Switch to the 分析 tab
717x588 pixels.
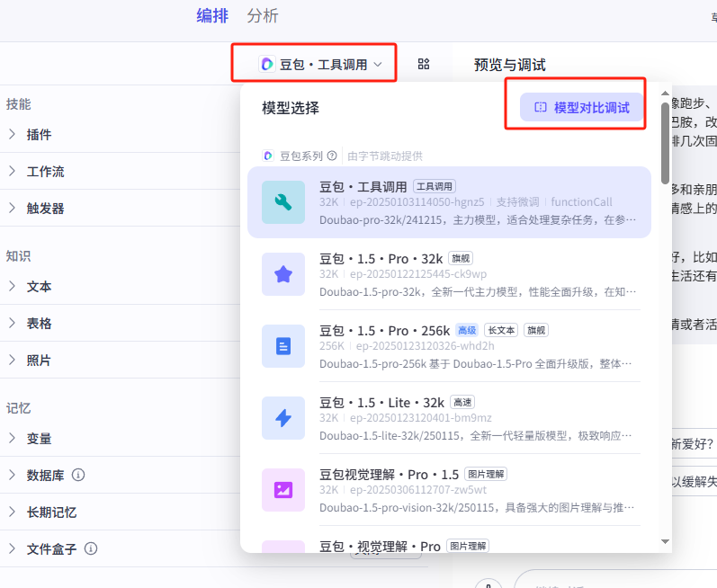pos(263,16)
